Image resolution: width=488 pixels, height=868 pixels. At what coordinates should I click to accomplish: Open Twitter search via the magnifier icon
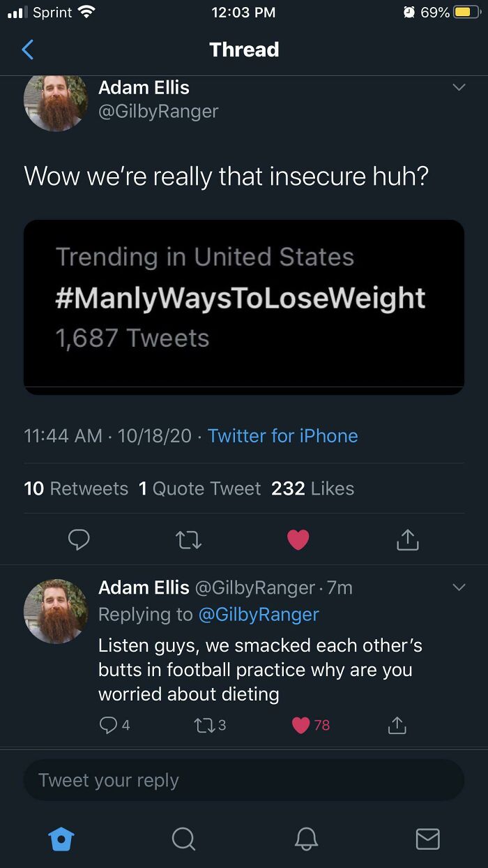[x=183, y=839]
